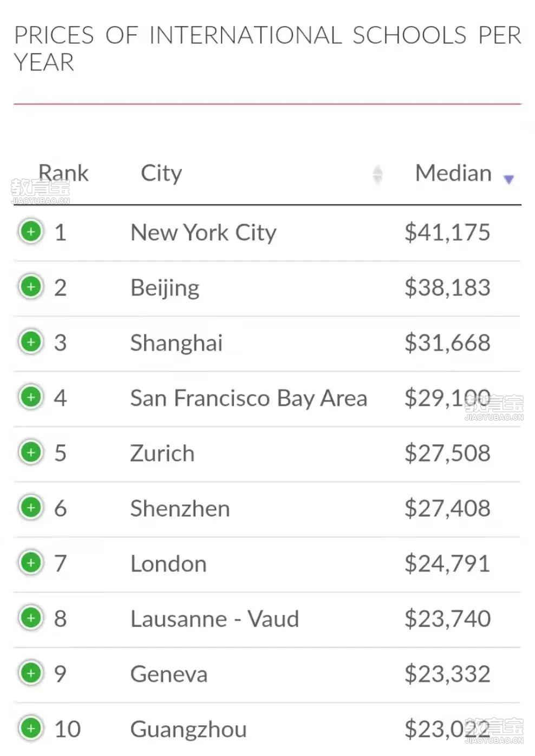
Task: Toggle Median column descending sort arrow
Action: pyautogui.click(x=508, y=179)
